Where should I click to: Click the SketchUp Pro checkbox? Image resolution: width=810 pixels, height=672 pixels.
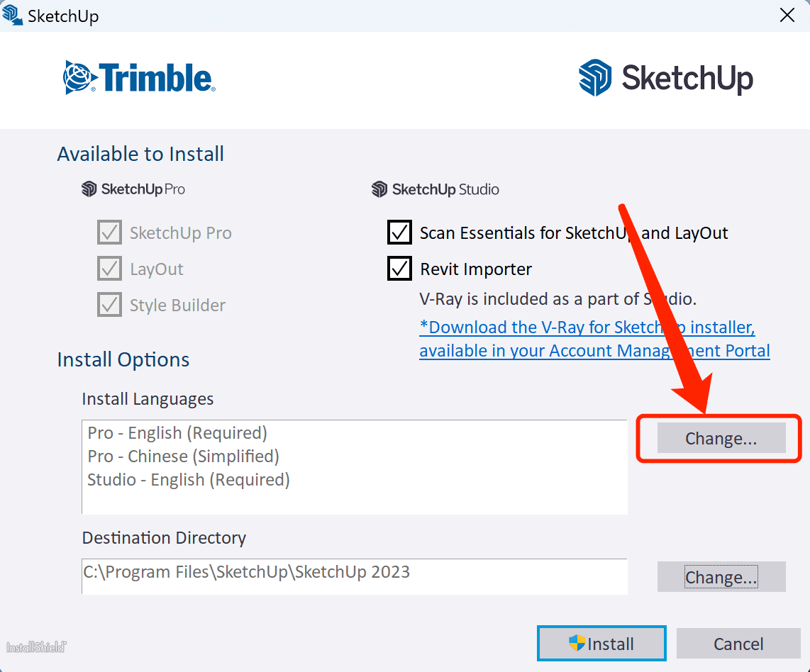[109, 233]
